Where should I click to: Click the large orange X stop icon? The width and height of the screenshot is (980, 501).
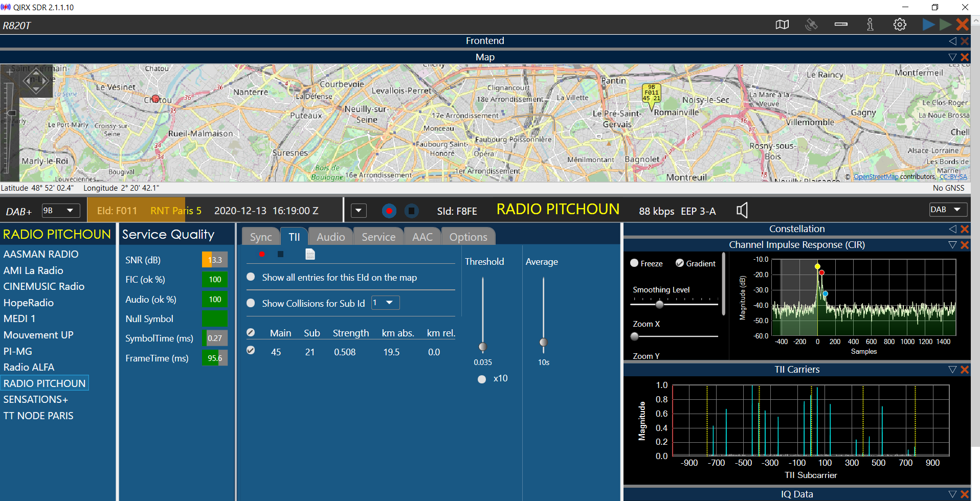point(963,25)
